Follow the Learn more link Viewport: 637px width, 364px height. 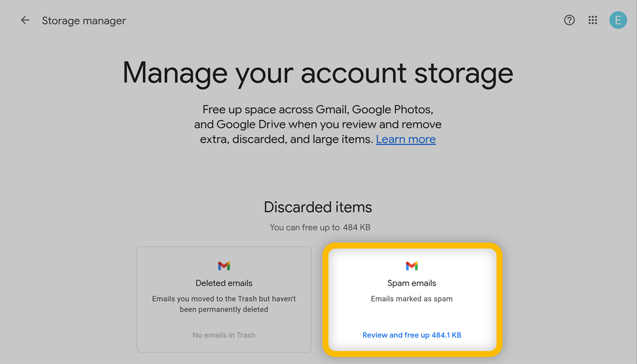pyautogui.click(x=406, y=139)
